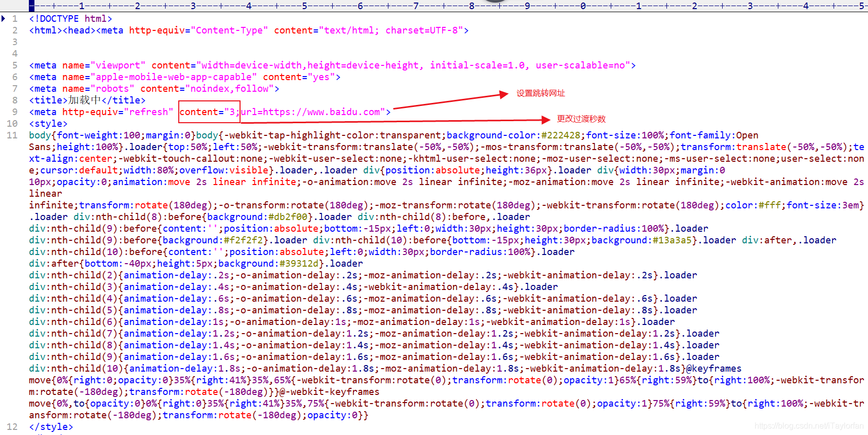Image resolution: width=868 pixels, height=435 pixels.
Task: Click the content="yes" attribute on line 6
Action: pyautogui.click(x=299, y=77)
